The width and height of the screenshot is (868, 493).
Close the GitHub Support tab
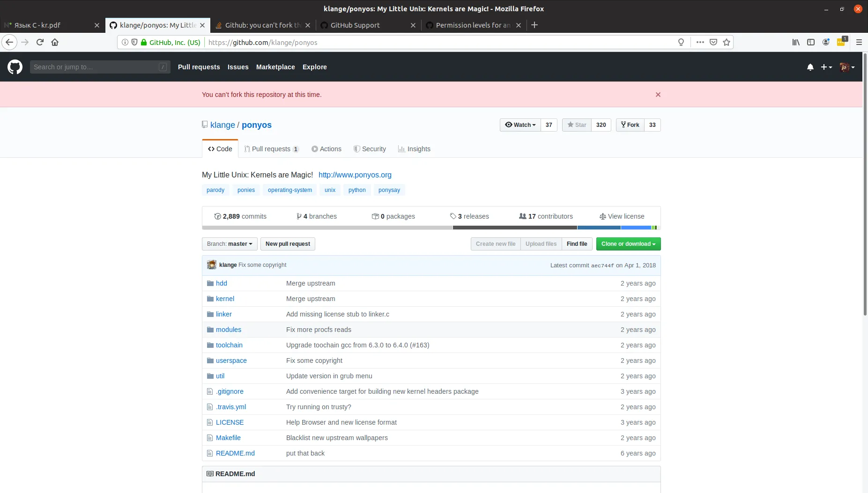[x=413, y=25]
